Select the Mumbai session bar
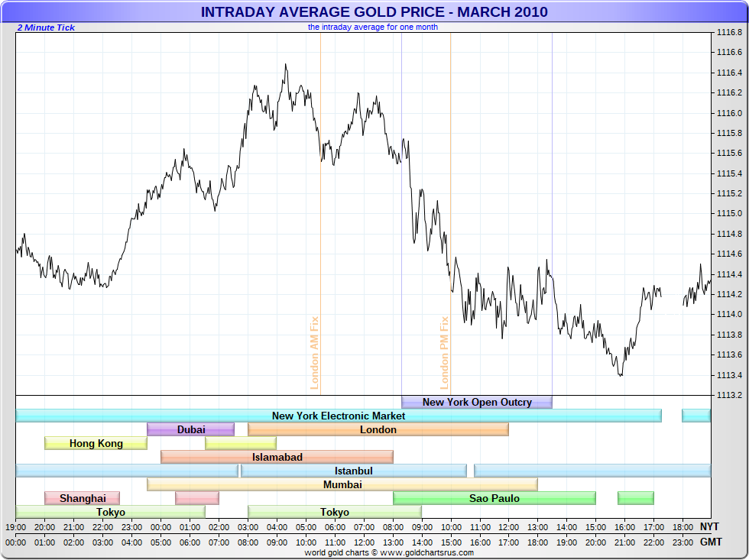 342,484
